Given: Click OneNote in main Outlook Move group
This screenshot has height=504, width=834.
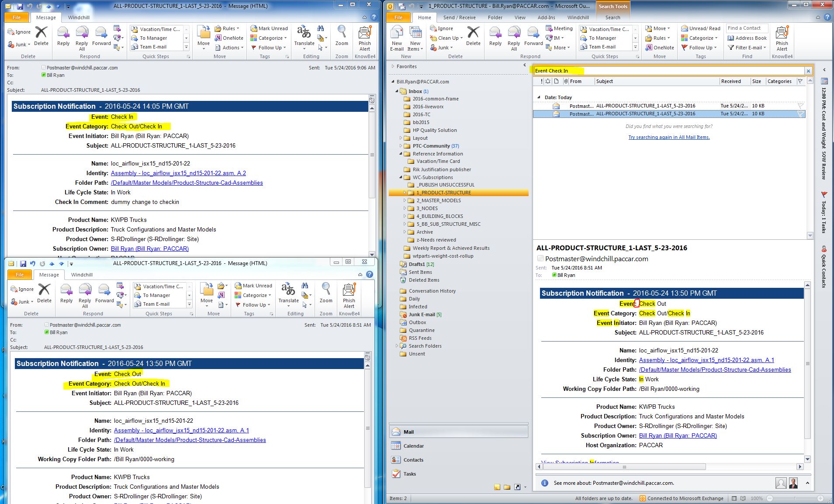Looking at the screenshot, I should click(660, 48).
